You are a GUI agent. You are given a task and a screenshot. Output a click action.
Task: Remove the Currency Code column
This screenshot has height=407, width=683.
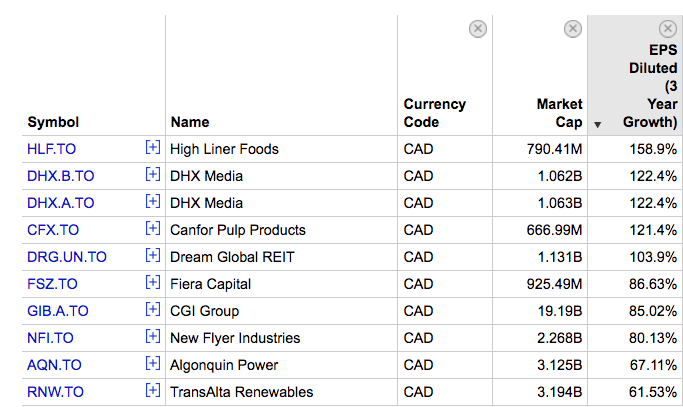coord(478,29)
